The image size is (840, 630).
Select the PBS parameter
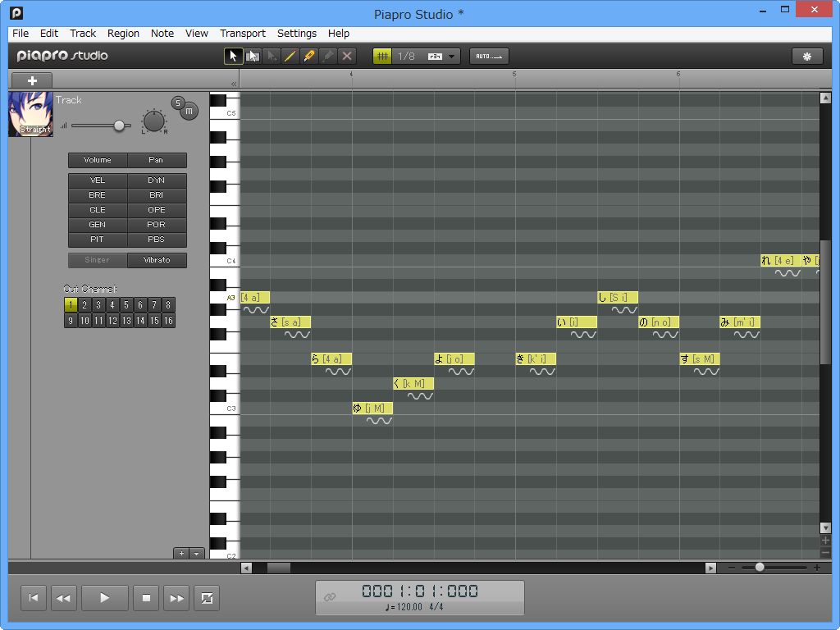coord(157,240)
